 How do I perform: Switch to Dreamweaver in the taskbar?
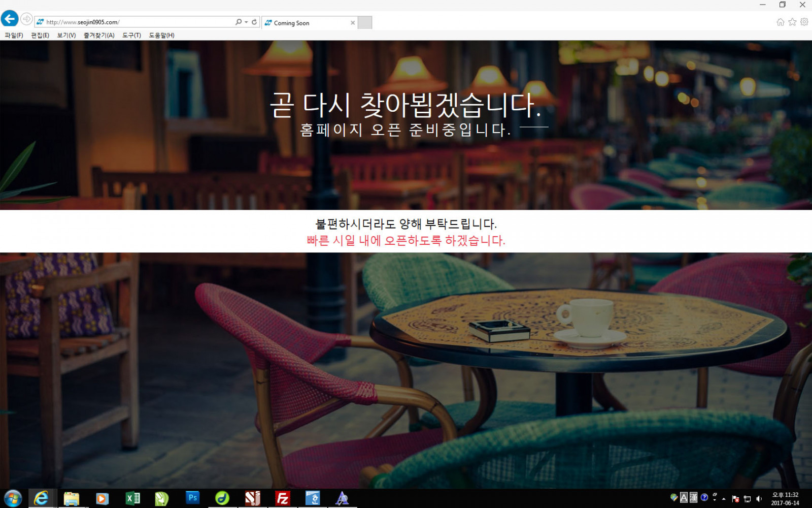(x=222, y=498)
